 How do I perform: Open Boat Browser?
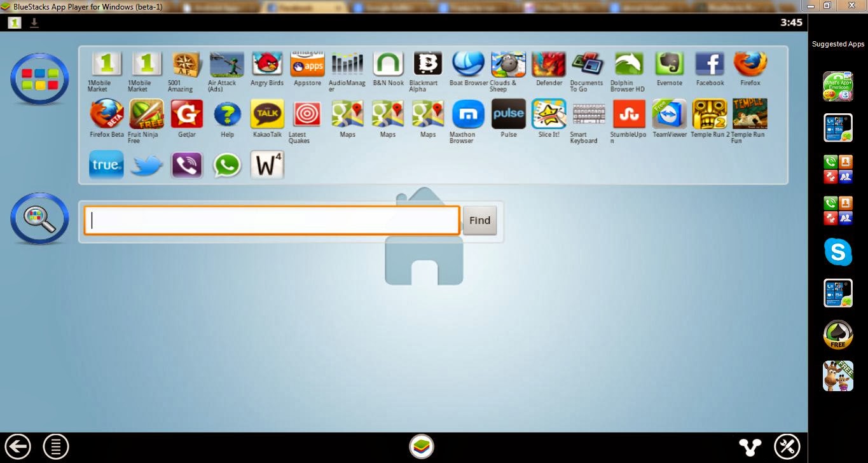(x=468, y=65)
